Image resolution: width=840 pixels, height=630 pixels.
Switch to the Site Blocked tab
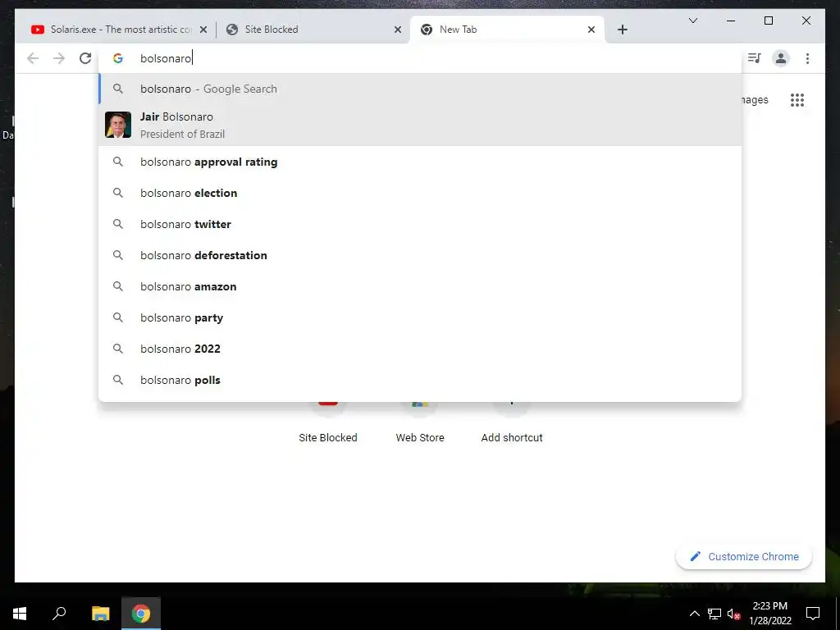coord(313,30)
